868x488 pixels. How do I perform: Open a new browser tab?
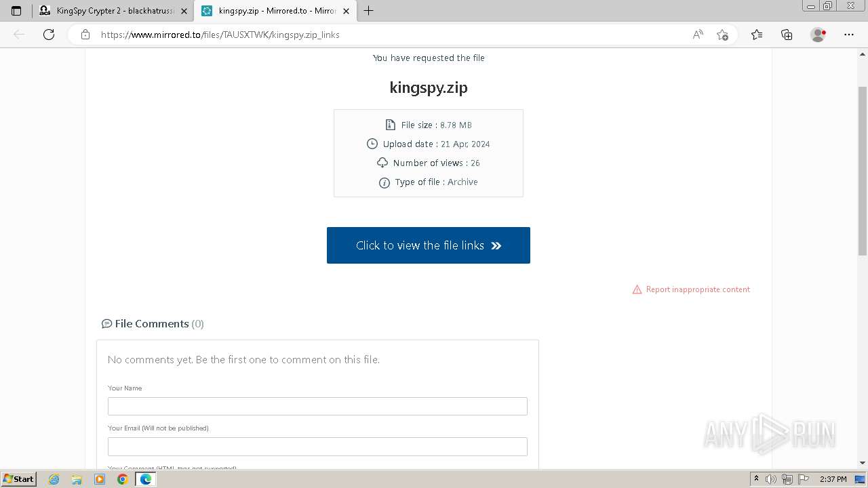[x=369, y=11]
